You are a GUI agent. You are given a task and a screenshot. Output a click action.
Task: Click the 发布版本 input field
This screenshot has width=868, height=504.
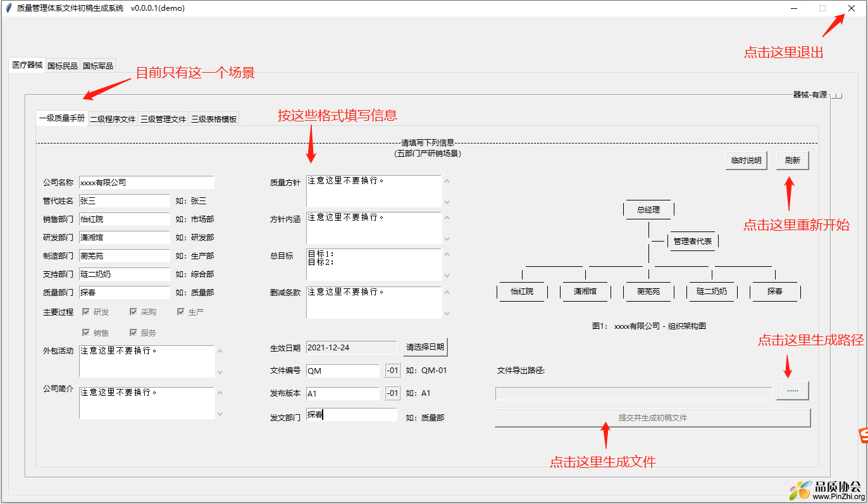(x=343, y=393)
